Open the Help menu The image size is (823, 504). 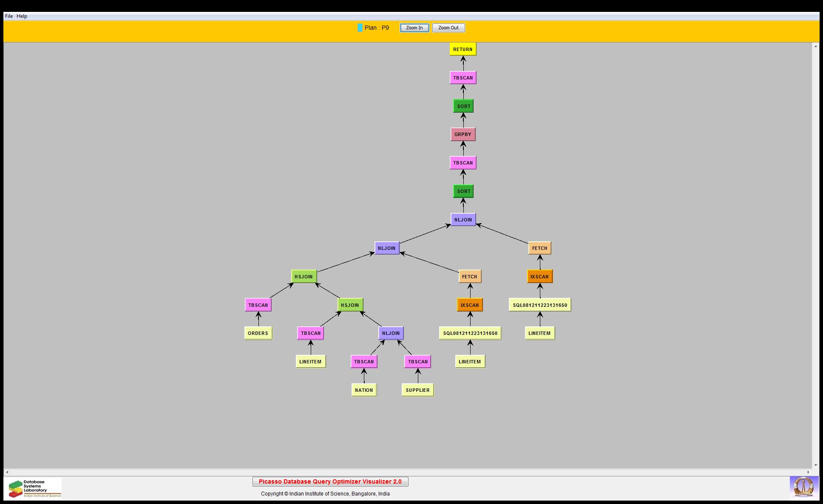coord(22,16)
